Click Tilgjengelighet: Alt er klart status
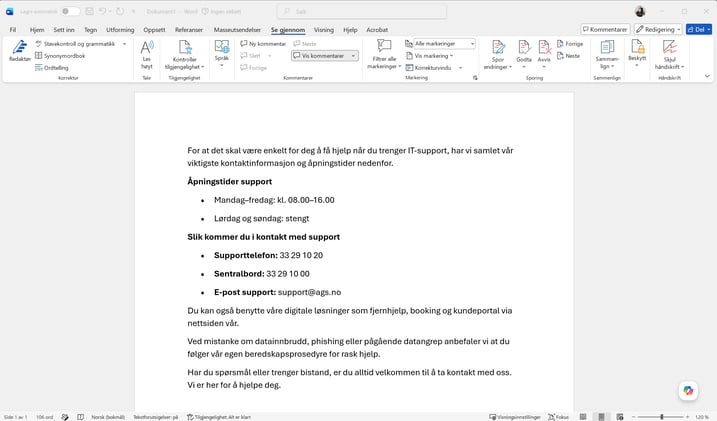 click(x=219, y=417)
